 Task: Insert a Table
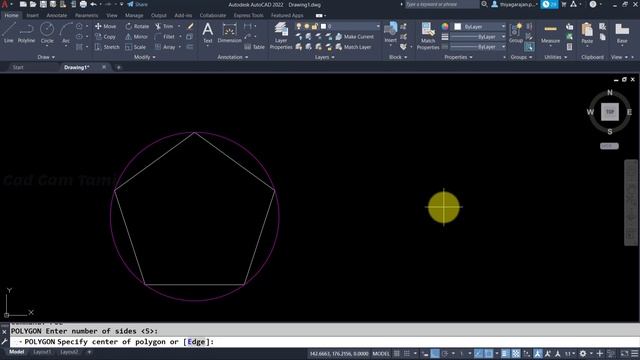(255, 47)
